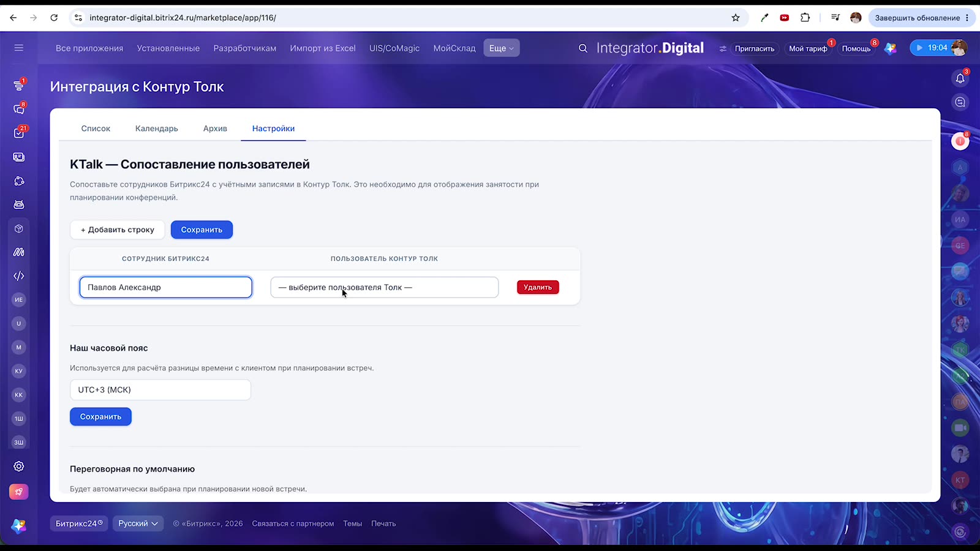Open the КК app shortcut in sidebar
The height and width of the screenshot is (551, 980).
19,395
